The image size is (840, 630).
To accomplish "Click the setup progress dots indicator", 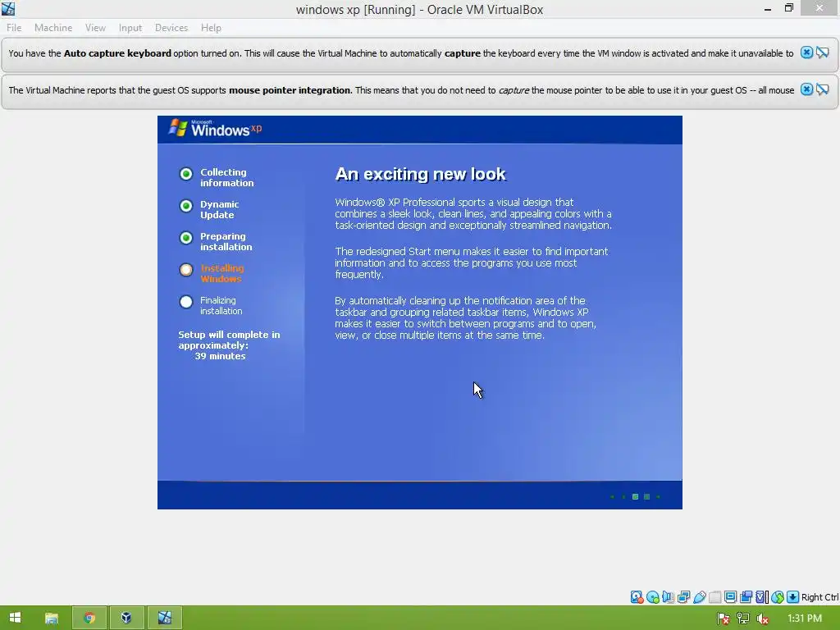I will coord(636,496).
